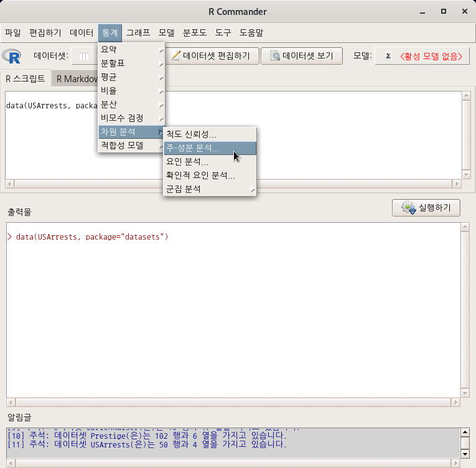This screenshot has height=468, width=476.
Task: Switch to the R 스크립트 tab
Action: tap(26, 78)
